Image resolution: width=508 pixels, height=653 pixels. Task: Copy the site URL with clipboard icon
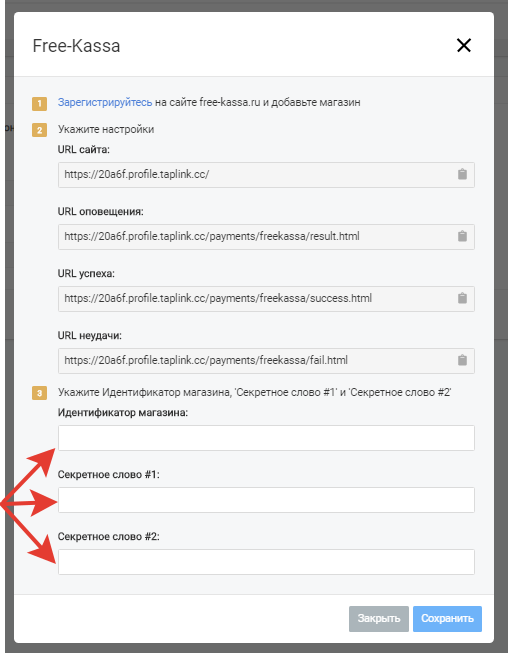click(462, 174)
